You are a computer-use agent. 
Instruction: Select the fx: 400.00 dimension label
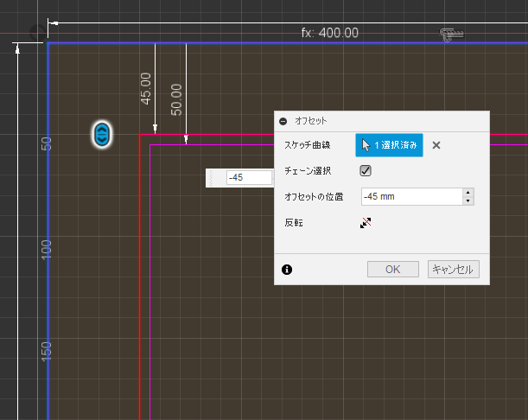pyautogui.click(x=329, y=33)
